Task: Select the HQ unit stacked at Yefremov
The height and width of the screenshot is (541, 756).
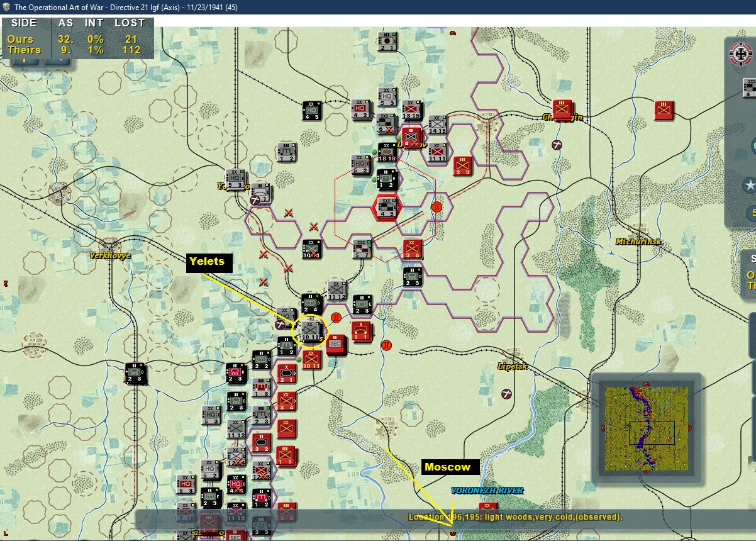Action: (236, 179)
